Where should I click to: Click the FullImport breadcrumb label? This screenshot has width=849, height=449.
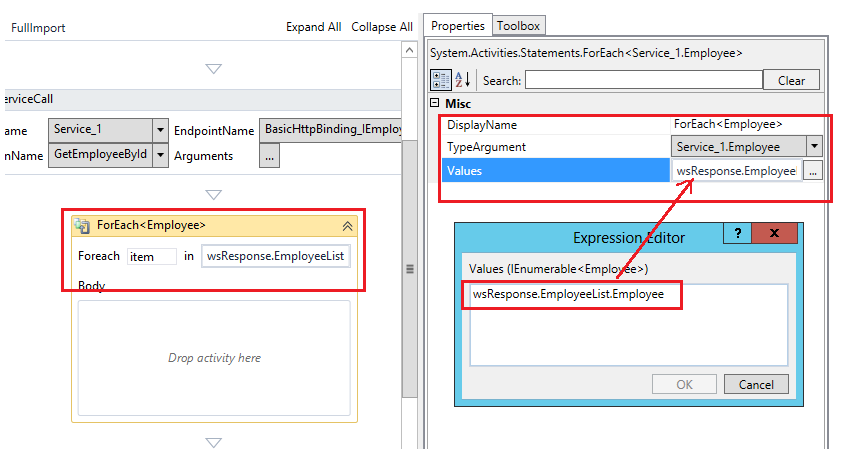(38, 28)
